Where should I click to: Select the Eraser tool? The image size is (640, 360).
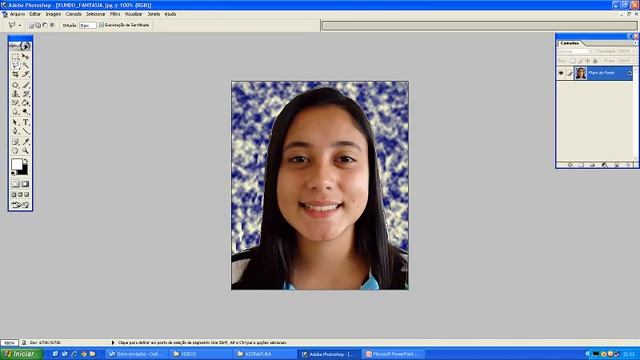point(16,103)
